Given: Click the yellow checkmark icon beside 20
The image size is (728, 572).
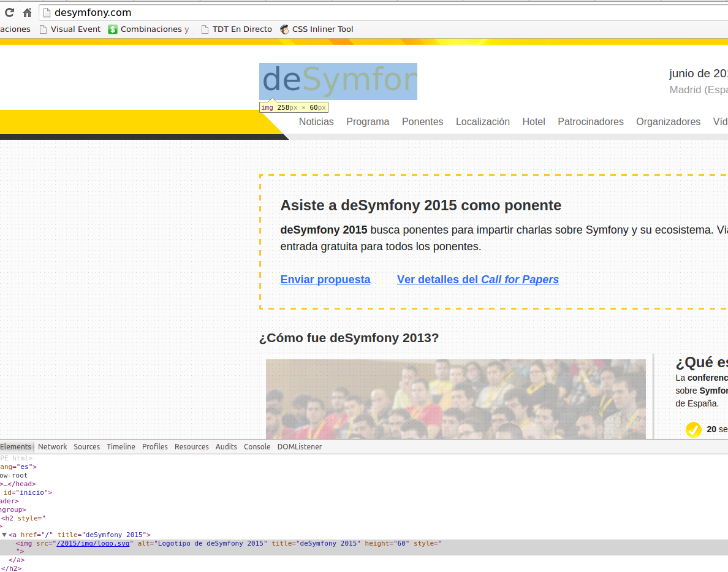Looking at the screenshot, I should pyautogui.click(x=693, y=429).
